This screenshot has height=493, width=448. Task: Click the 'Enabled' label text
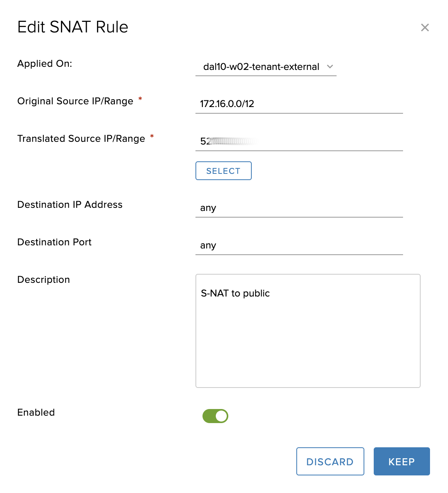click(x=36, y=413)
